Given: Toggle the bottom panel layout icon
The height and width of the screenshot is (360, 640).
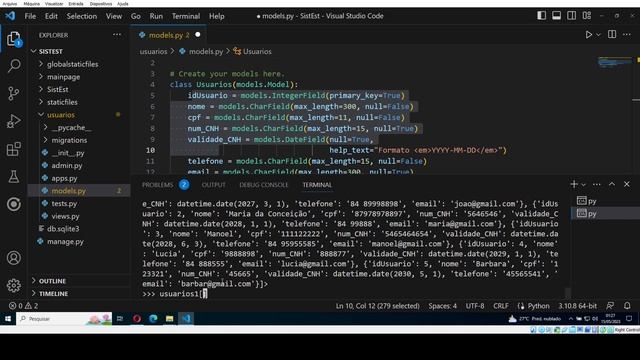Looking at the screenshot, I should pyautogui.click(x=556, y=16).
